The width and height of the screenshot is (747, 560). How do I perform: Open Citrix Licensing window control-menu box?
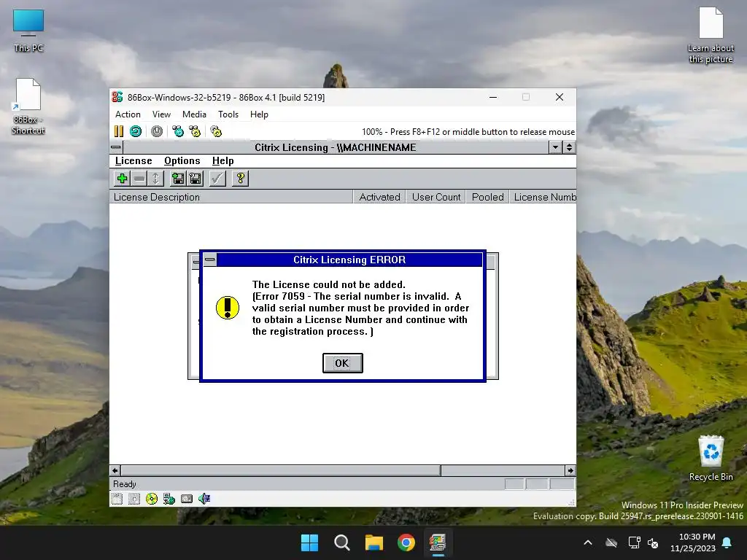116,147
